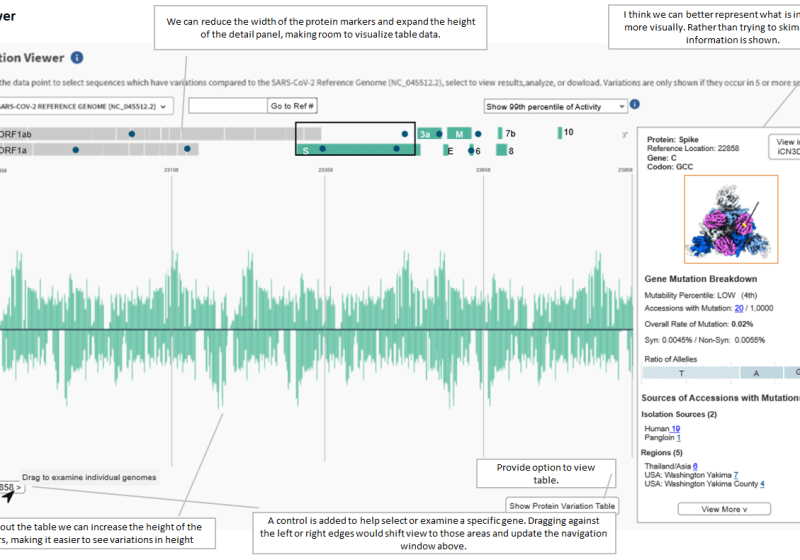
Task: Open the Human 19 accessions link
Action: tap(676, 428)
